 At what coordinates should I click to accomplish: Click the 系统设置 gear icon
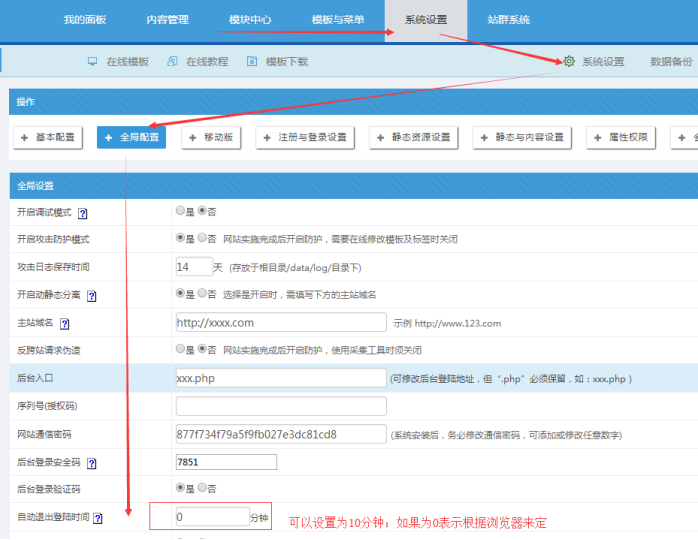click(569, 61)
